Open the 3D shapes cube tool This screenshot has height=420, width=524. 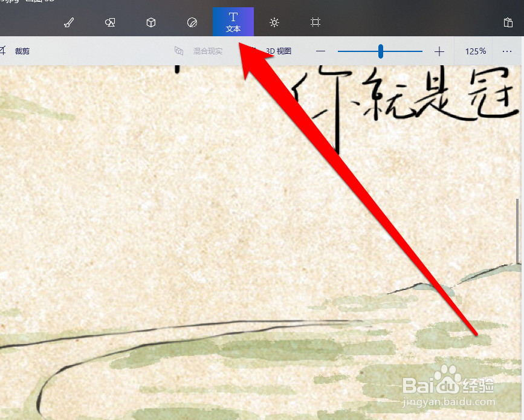tap(151, 22)
